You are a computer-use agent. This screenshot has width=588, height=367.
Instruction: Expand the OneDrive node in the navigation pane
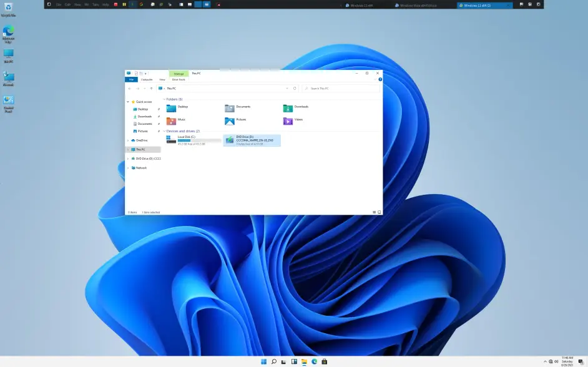(128, 140)
